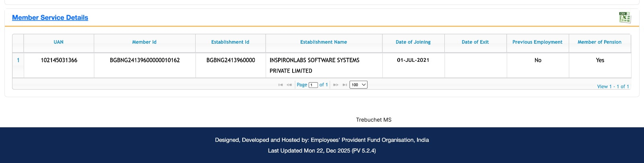Image resolution: width=644 pixels, height=163 pixels.
Task: Click the Previous Employment column header
Action: [x=537, y=42]
